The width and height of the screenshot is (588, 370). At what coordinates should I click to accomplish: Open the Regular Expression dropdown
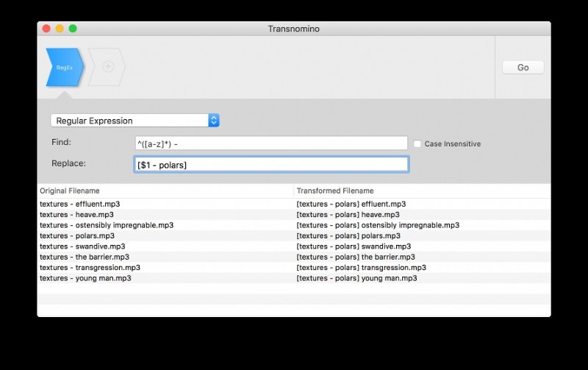tap(135, 121)
